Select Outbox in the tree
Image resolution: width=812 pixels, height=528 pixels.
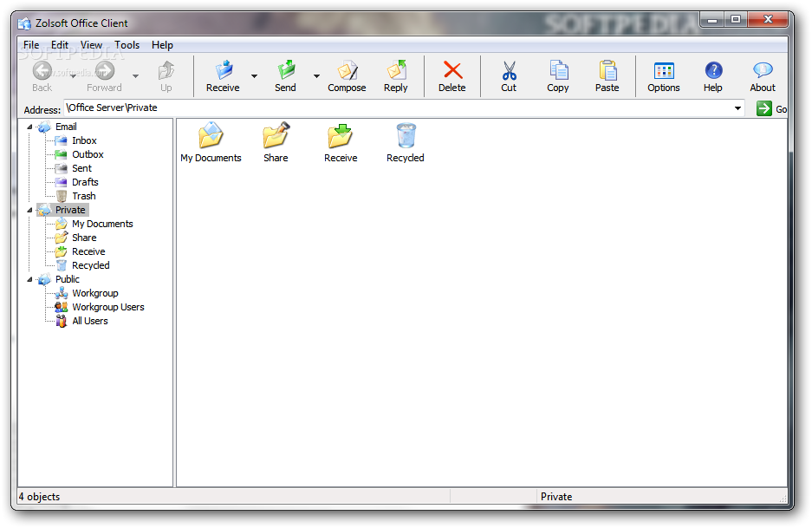(x=88, y=154)
